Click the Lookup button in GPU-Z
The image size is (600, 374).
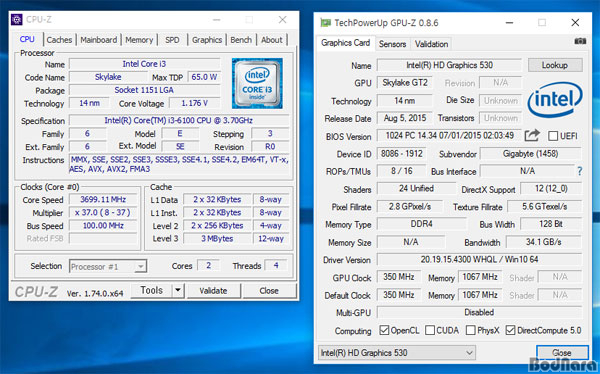[x=555, y=65]
